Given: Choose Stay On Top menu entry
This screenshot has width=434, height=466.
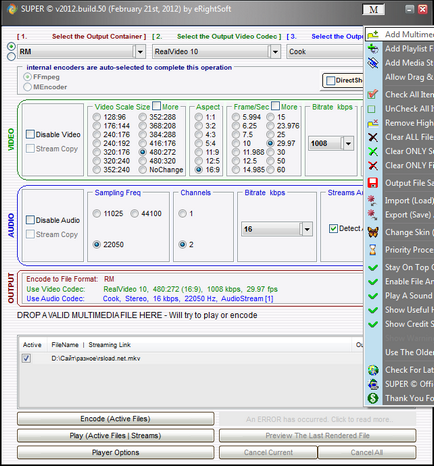Looking at the screenshot, I should (x=409, y=267).
